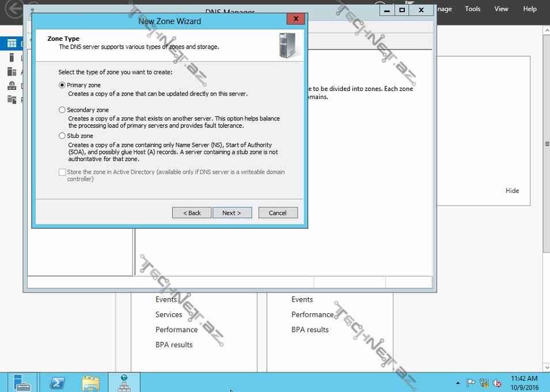Click the Hide link in welcome panel
550x392 pixels.
tap(512, 191)
